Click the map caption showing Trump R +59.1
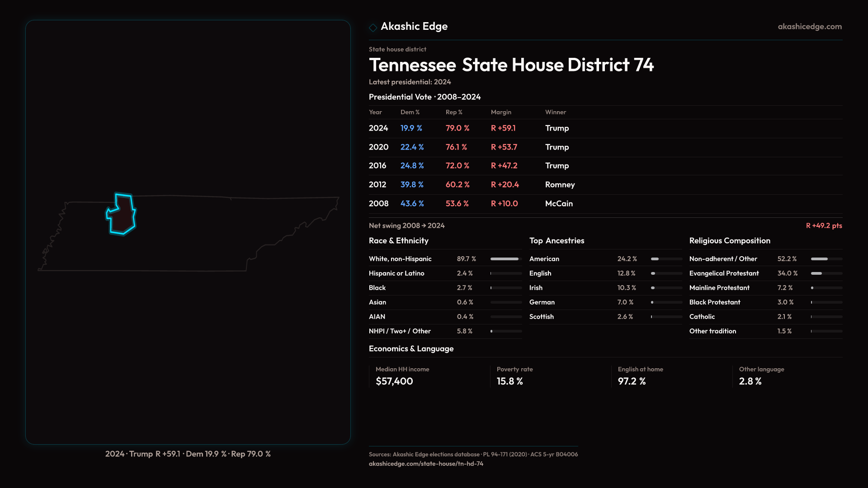This screenshot has height=488, width=868. click(188, 454)
